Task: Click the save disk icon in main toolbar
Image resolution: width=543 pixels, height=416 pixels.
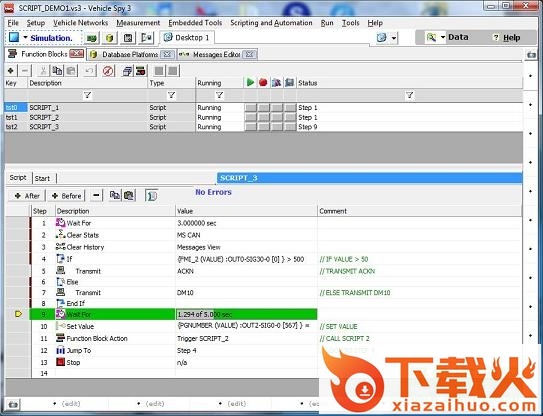Action: (128, 38)
